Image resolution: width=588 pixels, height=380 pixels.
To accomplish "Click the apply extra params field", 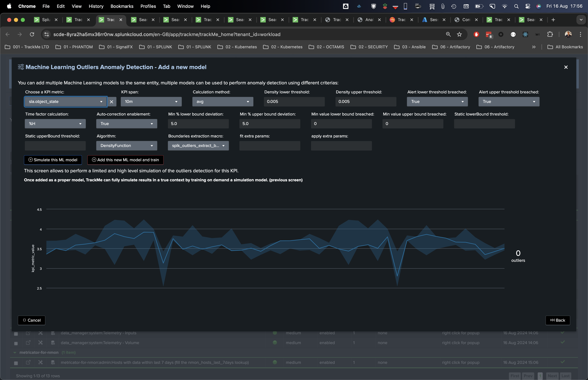I will pos(341,146).
